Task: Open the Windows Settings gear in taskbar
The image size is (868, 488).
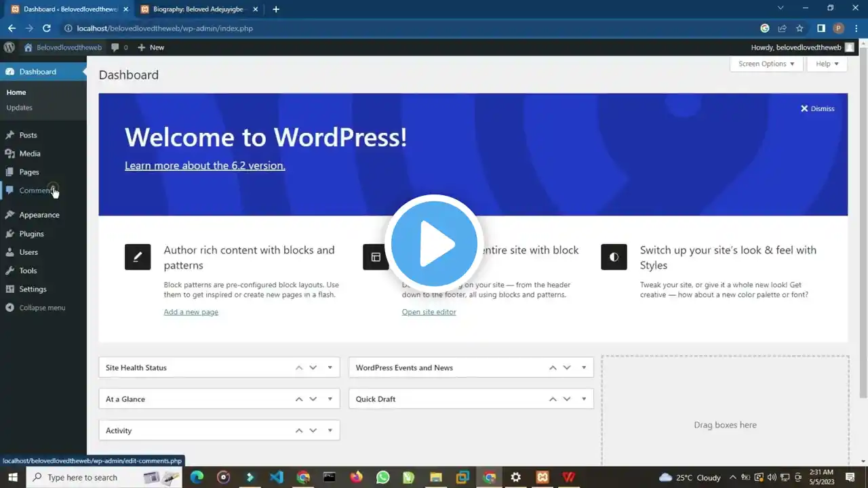Action: click(x=516, y=477)
